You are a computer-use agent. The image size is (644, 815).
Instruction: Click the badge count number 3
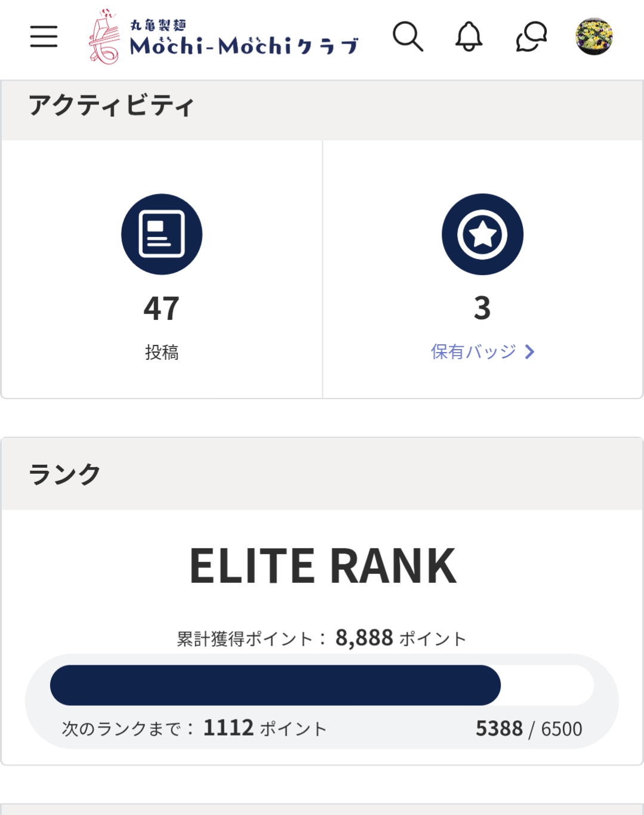tap(482, 308)
